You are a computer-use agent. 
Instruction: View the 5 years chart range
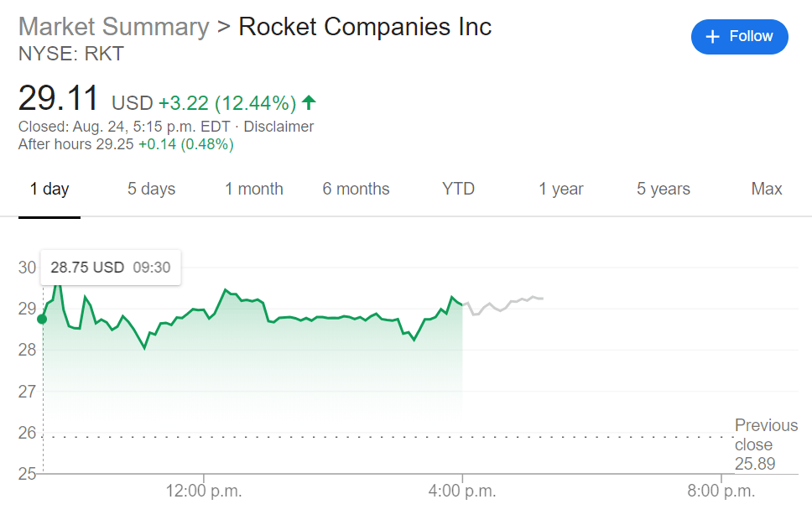(663, 189)
